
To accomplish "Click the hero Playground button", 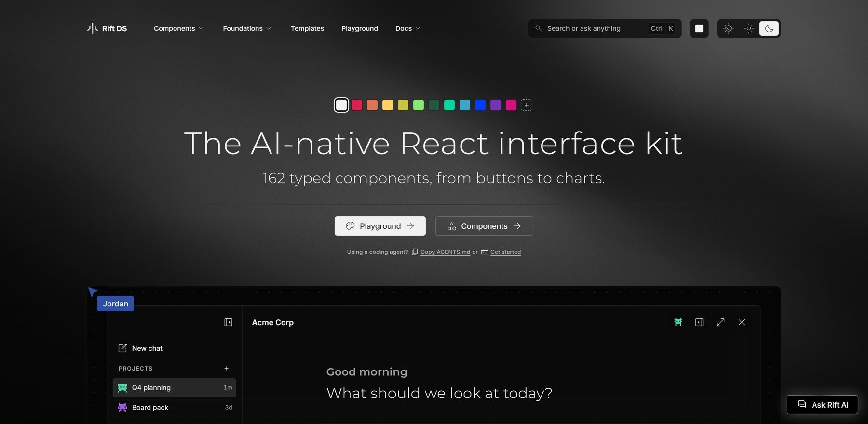I will 380,226.
